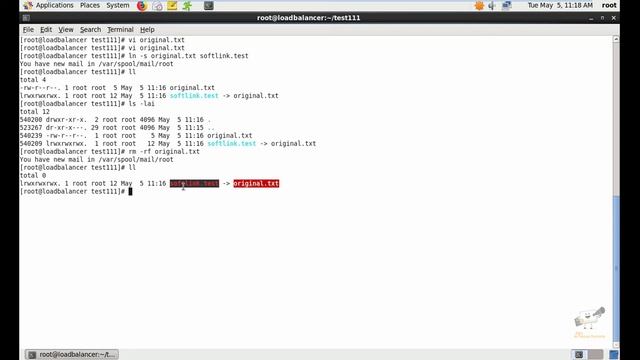Click the root@loadbalancer taskbar button
The image size is (640, 360).
(x=72, y=354)
